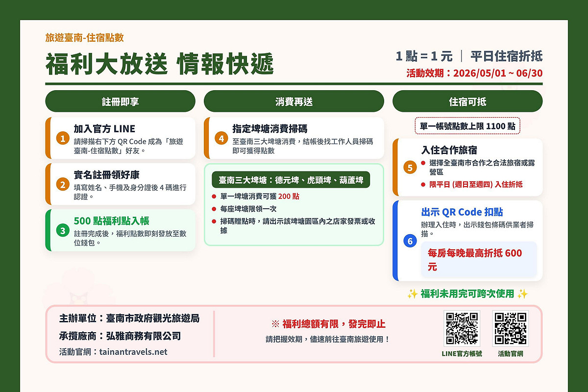Click the 指定埤塘消費掃碼 heading
The image size is (588, 392).
[x=269, y=129]
